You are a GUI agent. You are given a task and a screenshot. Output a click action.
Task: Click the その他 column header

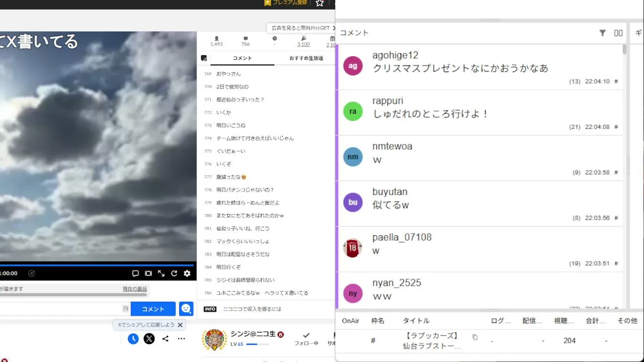tap(627, 321)
